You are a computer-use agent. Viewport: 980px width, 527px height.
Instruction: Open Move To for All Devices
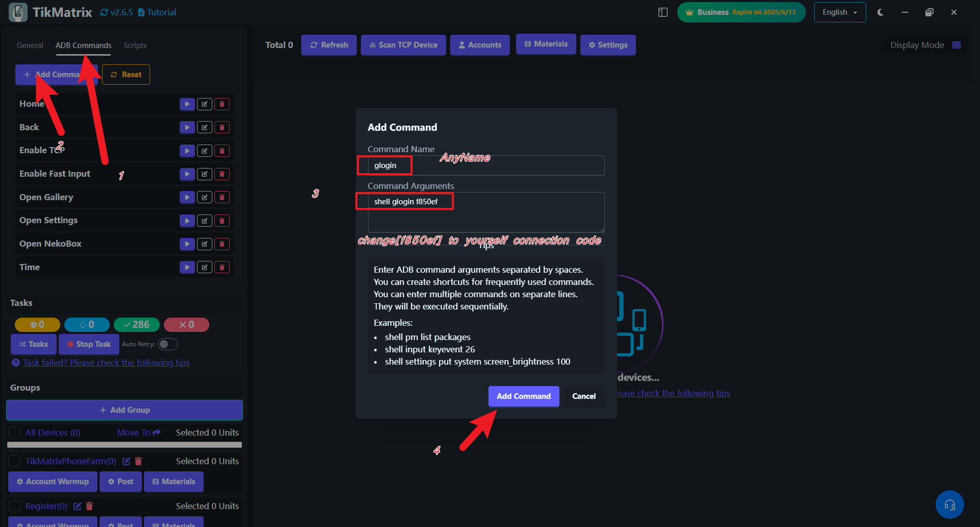point(139,433)
